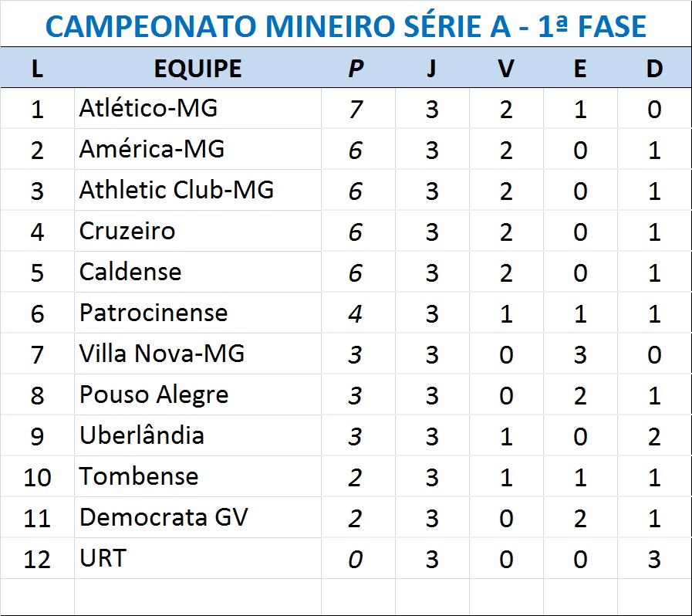Image resolution: width=692 pixels, height=616 pixels.
Task: Select the L position column header
Action: coord(37,68)
